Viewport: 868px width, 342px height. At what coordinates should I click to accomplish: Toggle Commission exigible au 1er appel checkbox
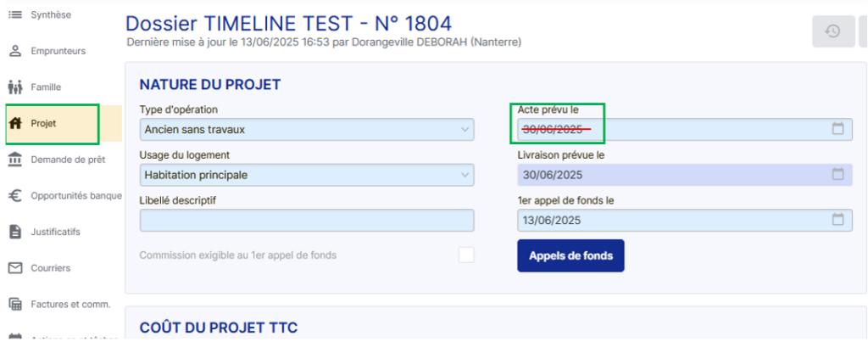[x=466, y=255]
